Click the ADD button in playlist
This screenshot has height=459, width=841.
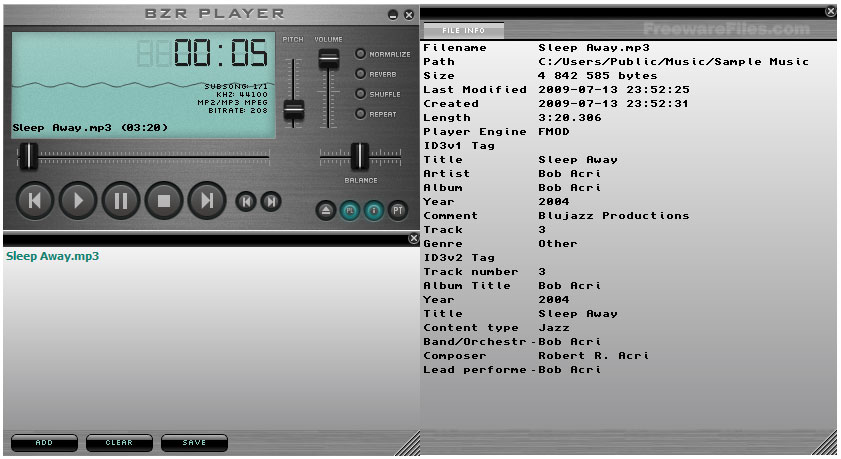point(44,443)
